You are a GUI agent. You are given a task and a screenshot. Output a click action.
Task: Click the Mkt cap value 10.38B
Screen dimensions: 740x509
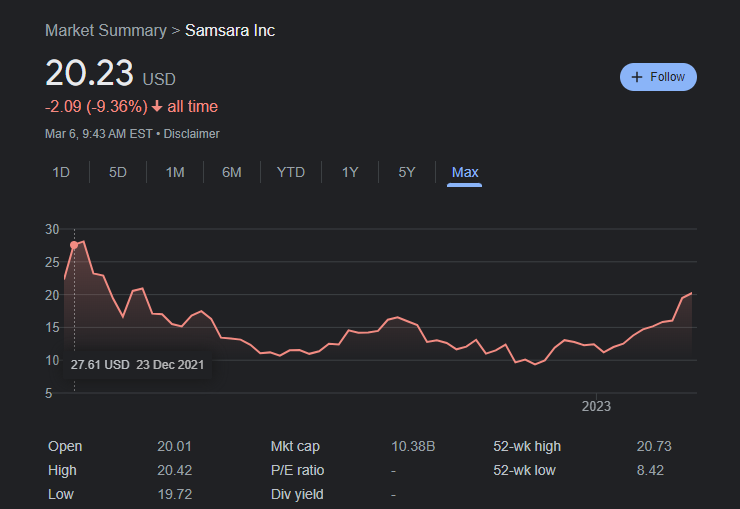[413, 446]
